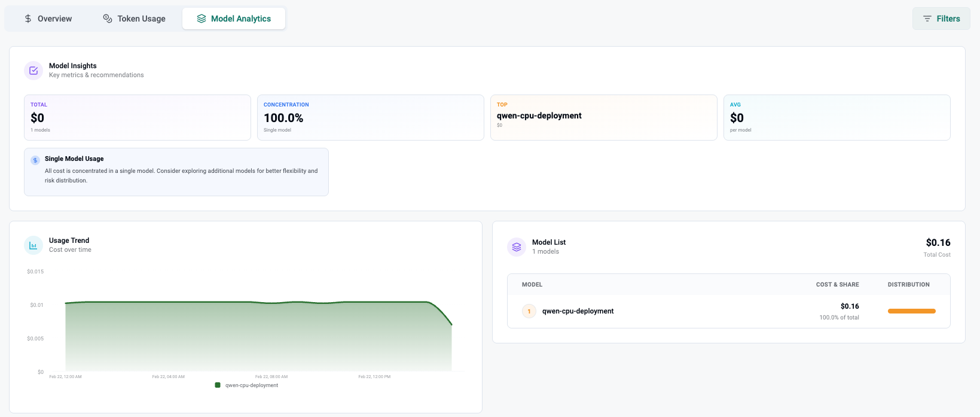Click the stacked layers icon on Model Analytics tab
This screenshot has width=980, height=417.
(x=202, y=19)
